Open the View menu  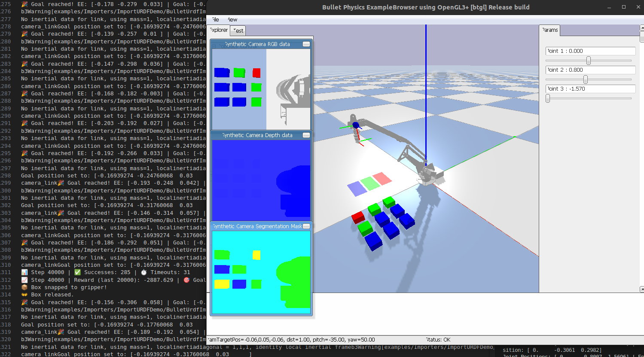(232, 20)
